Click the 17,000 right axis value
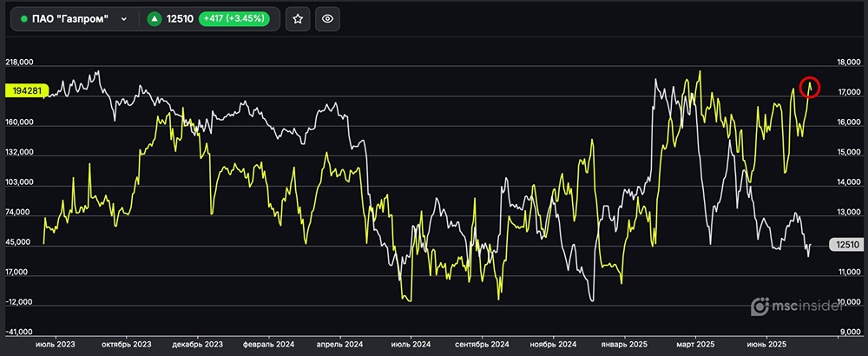This screenshot has height=356, width=868. pyautogui.click(x=850, y=92)
